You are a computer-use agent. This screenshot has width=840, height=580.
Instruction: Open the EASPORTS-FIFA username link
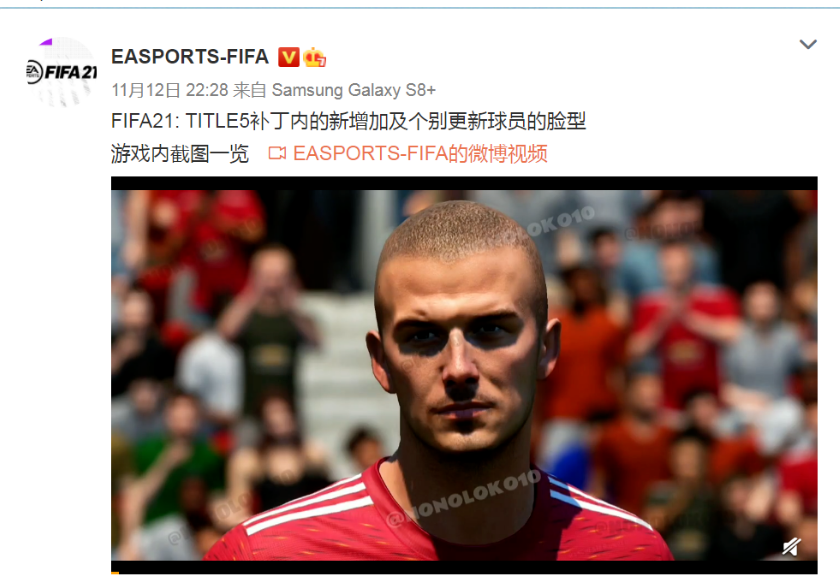pyautogui.click(x=190, y=57)
